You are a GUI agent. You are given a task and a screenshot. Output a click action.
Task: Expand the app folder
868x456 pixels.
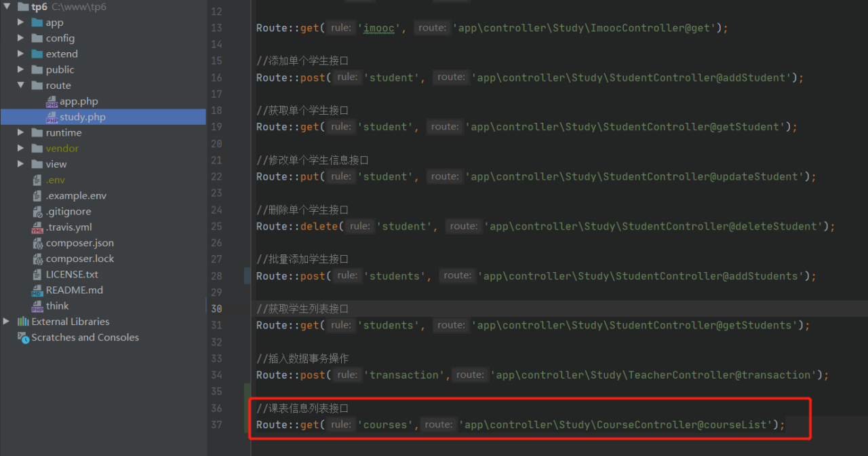[20, 22]
